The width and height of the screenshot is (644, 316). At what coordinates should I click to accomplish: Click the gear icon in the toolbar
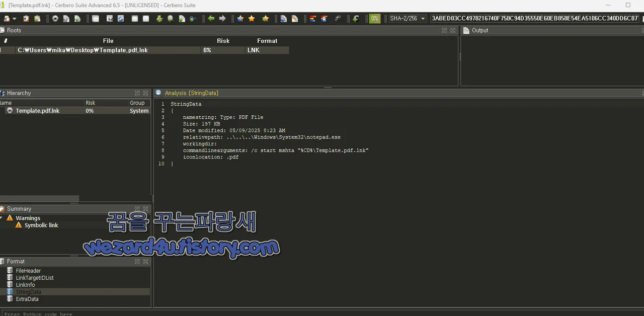(x=55, y=19)
